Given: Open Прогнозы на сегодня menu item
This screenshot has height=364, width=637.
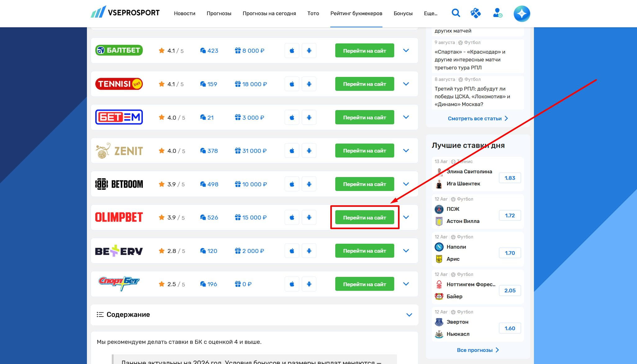Looking at the screenshot, I should point(269,13).
